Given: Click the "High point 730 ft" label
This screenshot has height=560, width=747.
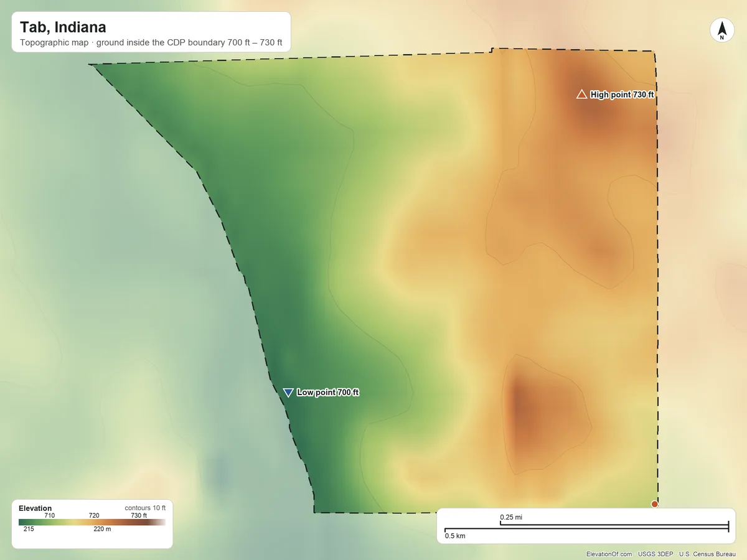Looking at the screenshot, I should [622, 95].
